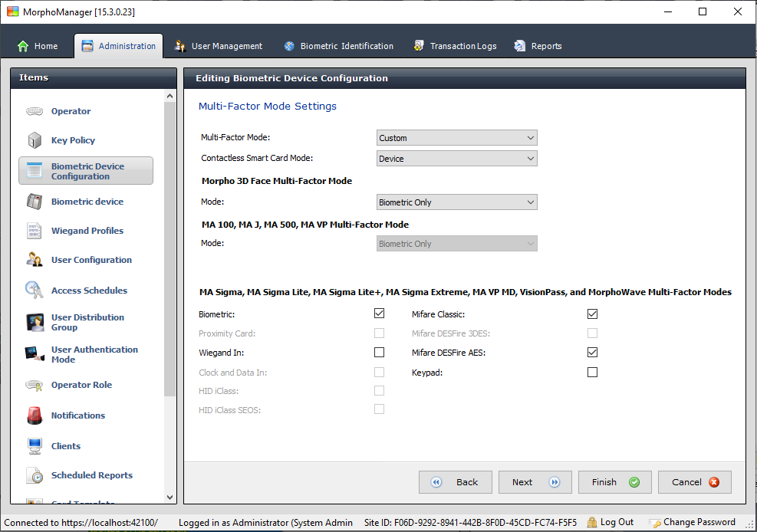Switch to the Transaction Logs tab
The image size is (757, 532).
[x=455, y=45]
